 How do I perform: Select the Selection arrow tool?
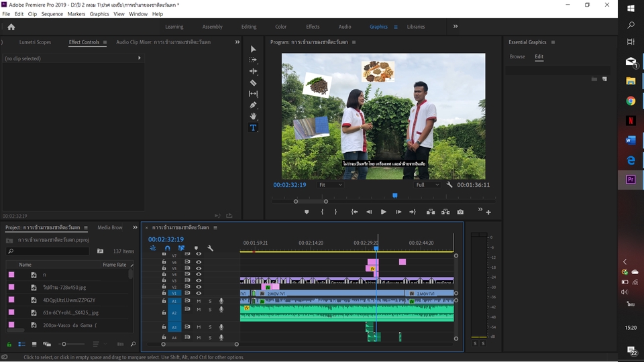click(253, 49)
